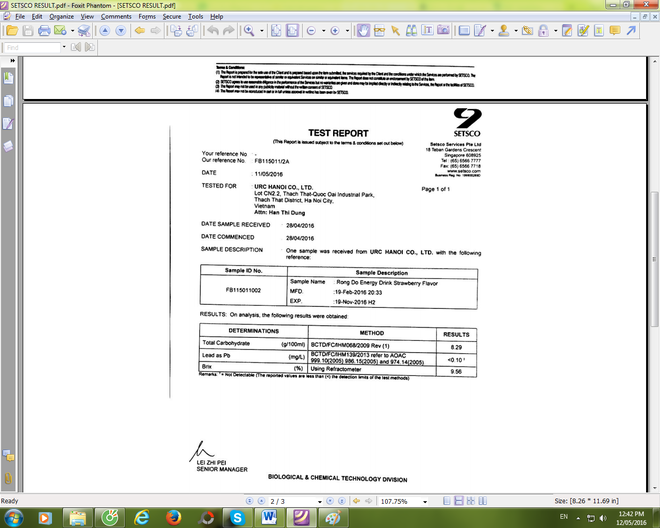660x528 pixels.
Task: Toggle Single Page layout in status bar
Action: click(x=447, y=501)
